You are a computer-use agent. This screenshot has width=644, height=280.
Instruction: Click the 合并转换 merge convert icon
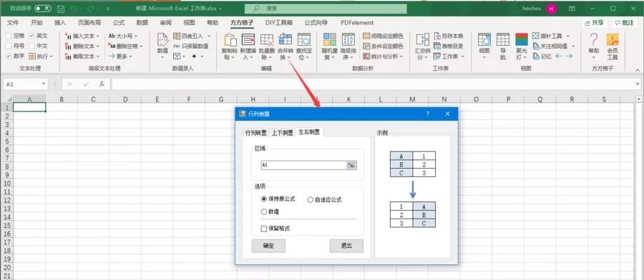point(285,40)
